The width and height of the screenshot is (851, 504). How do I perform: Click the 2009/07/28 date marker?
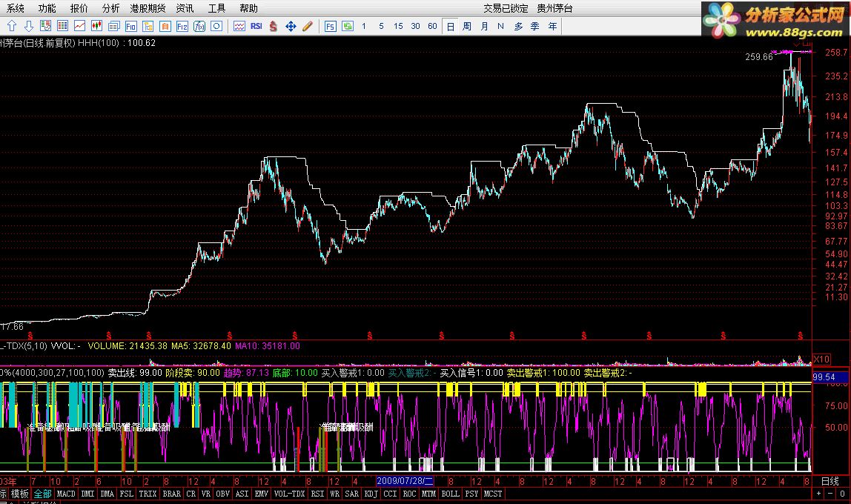405,481
